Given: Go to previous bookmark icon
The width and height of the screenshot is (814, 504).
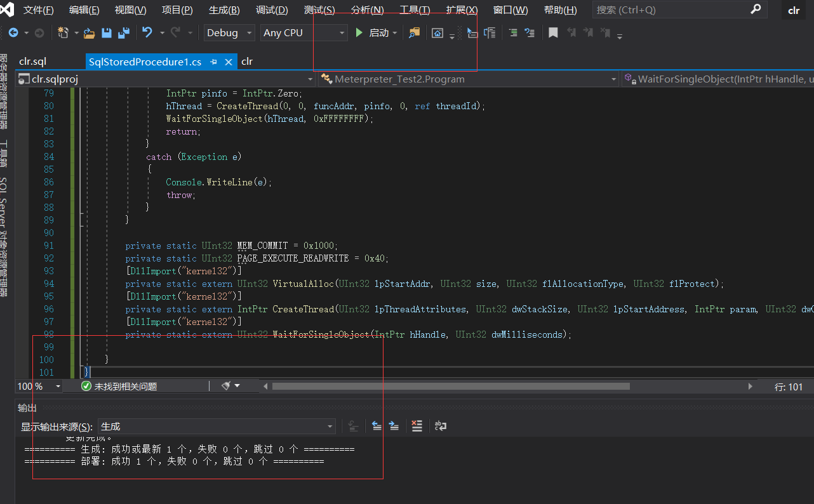Looking at the screenshot, I should tap(571, 33).
